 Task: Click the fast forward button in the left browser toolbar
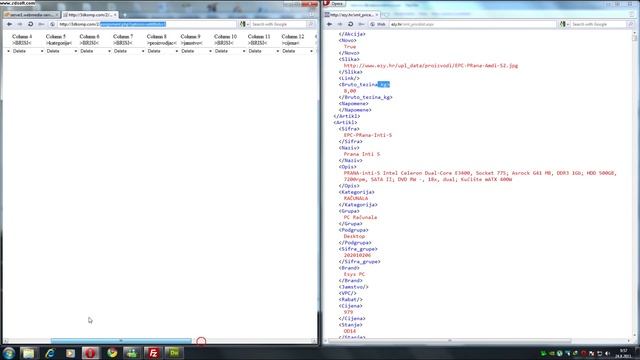click(x=41, y=24)
